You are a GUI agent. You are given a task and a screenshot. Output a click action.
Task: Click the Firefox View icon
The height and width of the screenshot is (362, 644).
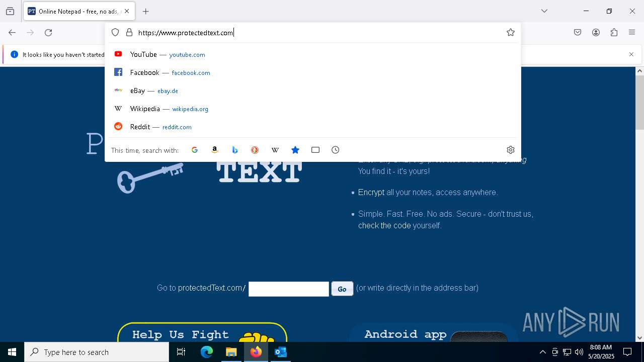coord(10,11)
